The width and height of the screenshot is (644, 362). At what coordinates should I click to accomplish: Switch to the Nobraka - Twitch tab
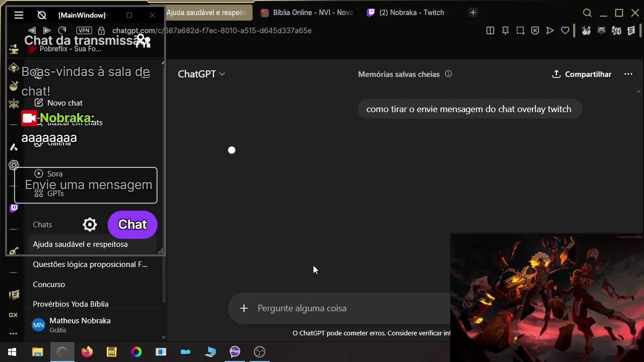[406, 13]
